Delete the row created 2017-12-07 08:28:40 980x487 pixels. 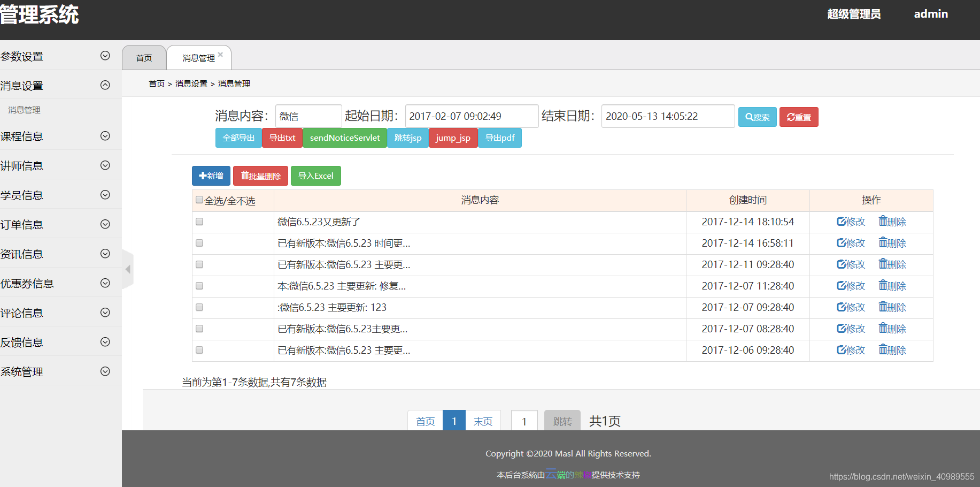[892, 329]
